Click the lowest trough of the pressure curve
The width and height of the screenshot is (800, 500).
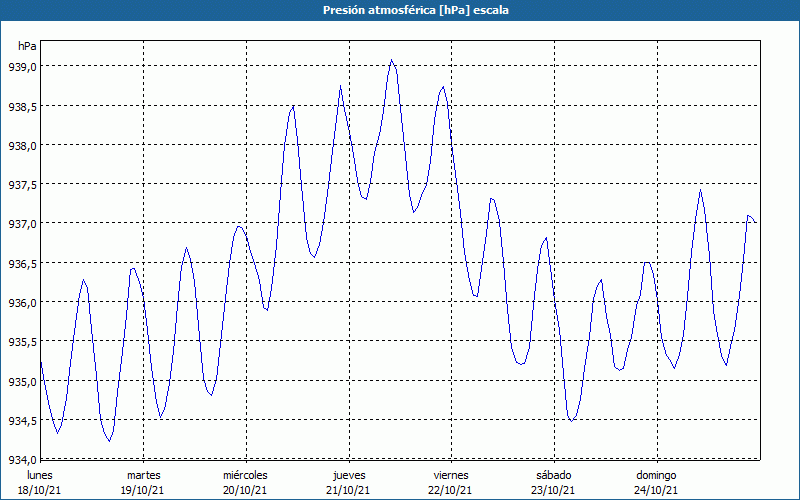[x=109, y=441]
